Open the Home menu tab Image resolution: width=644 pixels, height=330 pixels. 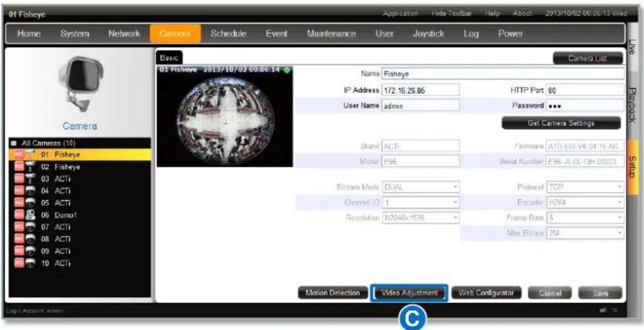[x=28, y=33]
